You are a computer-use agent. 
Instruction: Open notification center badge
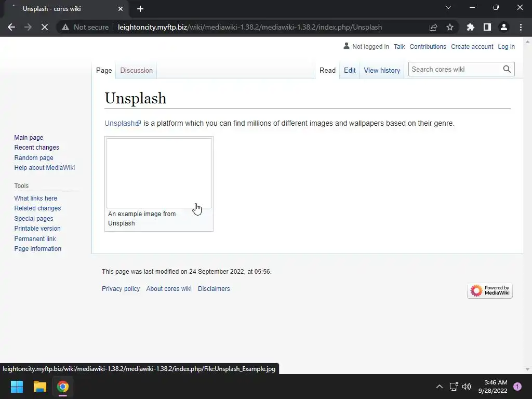[x=517, y=387]
